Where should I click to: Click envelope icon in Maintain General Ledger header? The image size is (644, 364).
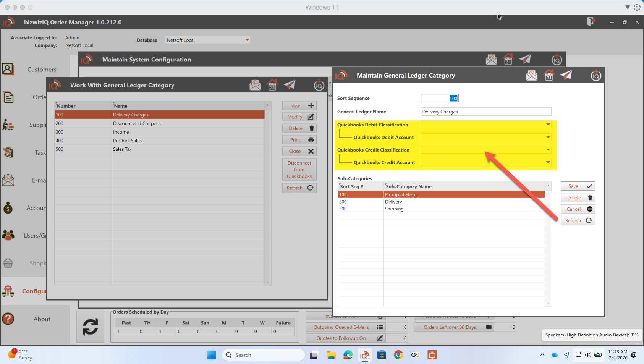coord(531,76)
